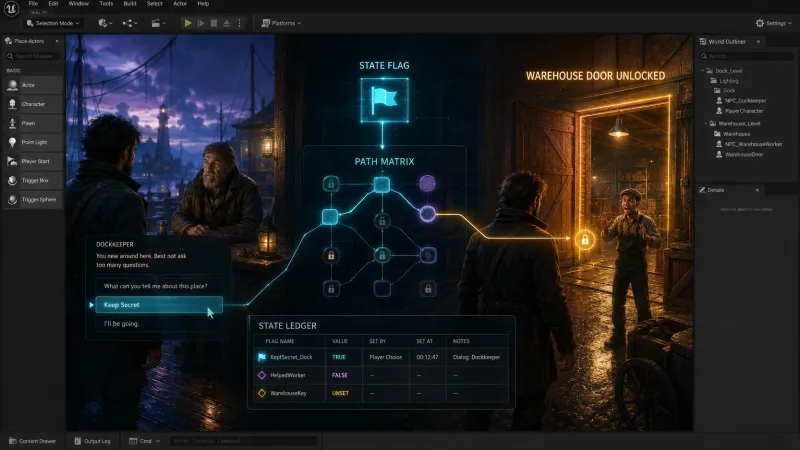Open the Output Log
Viewport: 800px width, 450px height.
[x=92, y=441]
